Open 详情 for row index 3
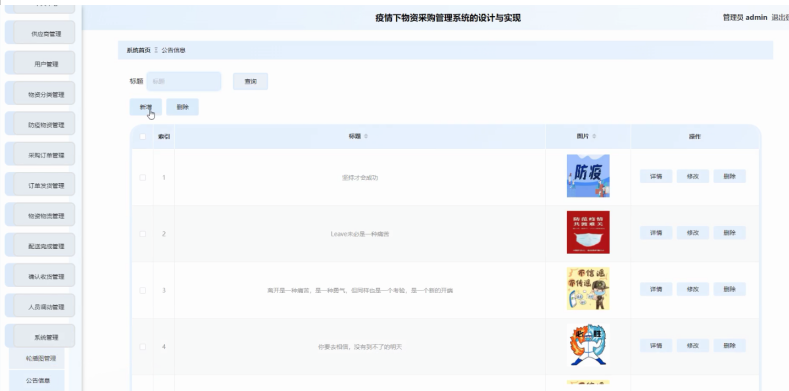This screenshot has width=789, height=391. pos(656,289)
